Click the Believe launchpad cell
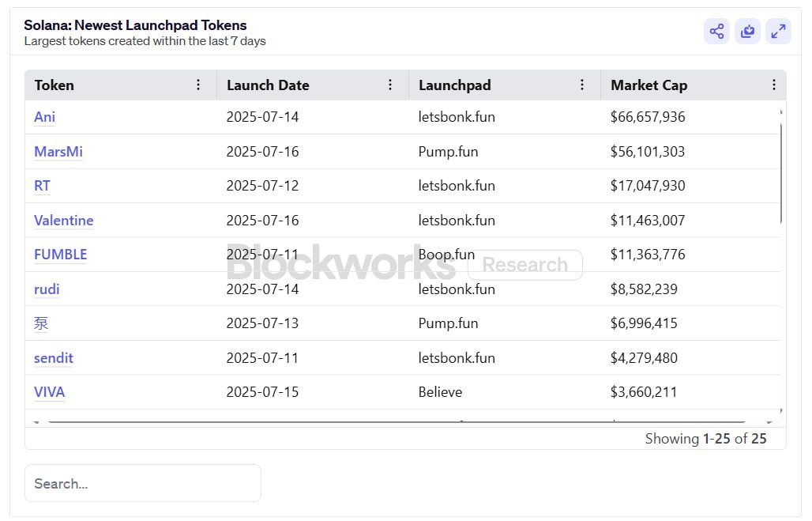 coord(440,392)
